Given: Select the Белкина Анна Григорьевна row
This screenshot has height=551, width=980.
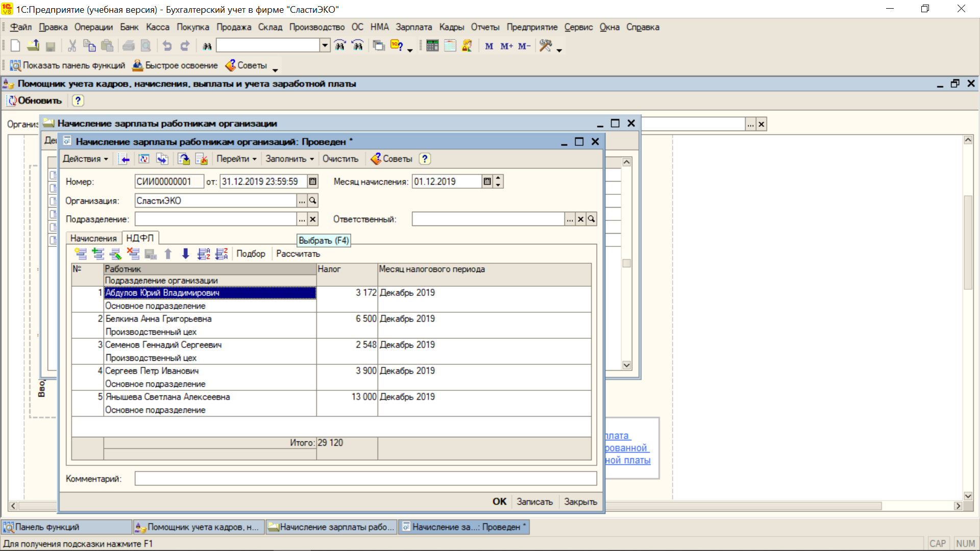Looking at the screenshot, I should click(x=158, y=319).
